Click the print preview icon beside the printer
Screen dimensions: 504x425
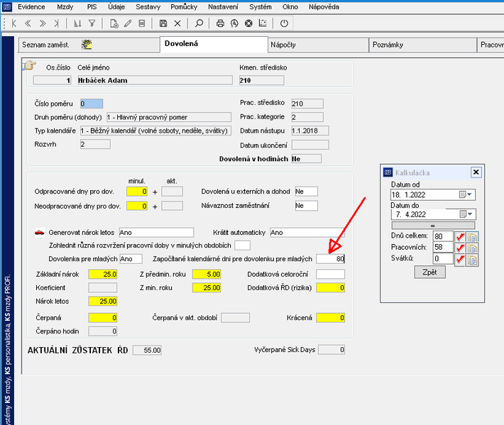pos(234,23)
